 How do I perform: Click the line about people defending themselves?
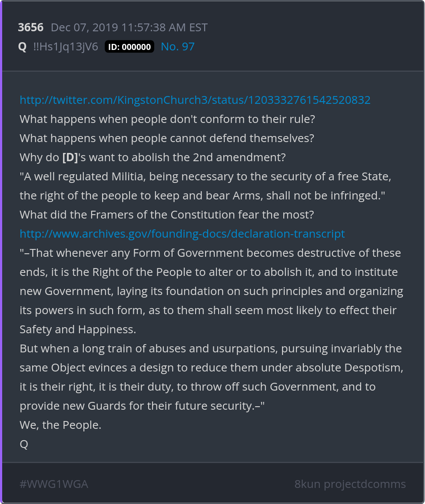(x=167, y=138)
